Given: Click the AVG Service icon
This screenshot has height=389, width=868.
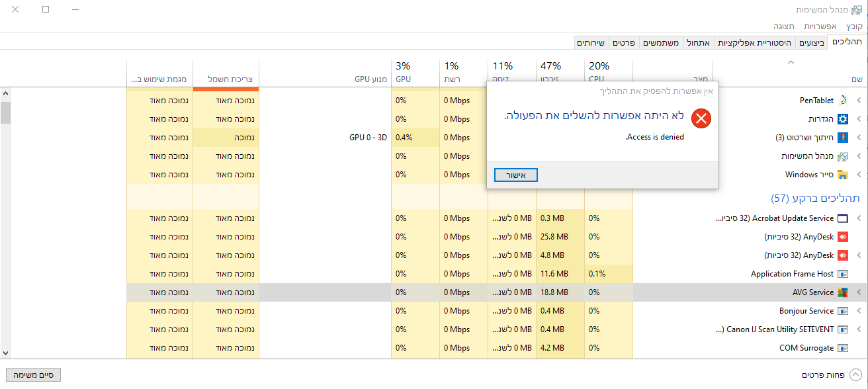Looking at the screenshot, I should (x=842, y=292).
